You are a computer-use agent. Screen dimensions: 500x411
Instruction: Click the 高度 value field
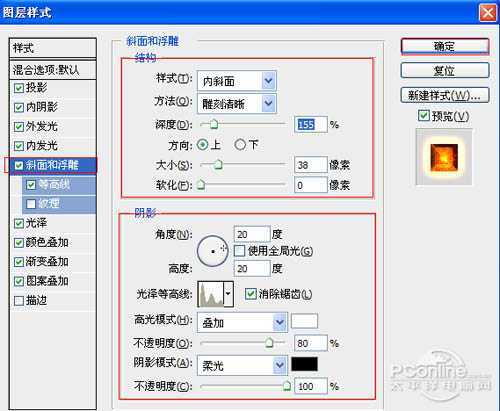(252, 269)
